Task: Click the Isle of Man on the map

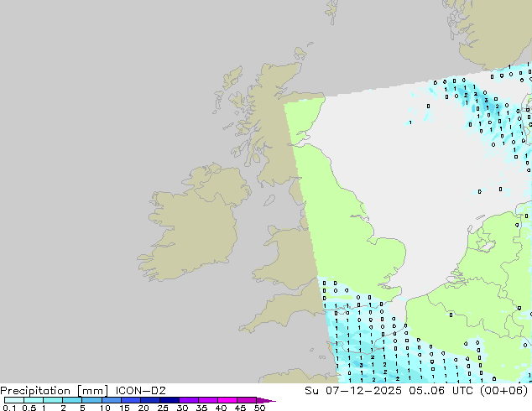Action: tap(269, 200)
